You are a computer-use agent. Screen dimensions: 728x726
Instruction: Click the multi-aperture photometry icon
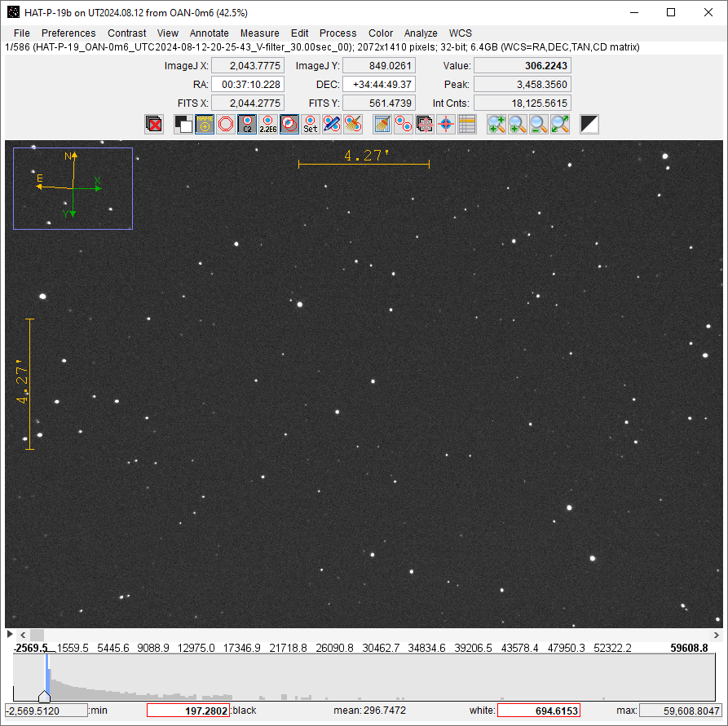tap(404, 124)
